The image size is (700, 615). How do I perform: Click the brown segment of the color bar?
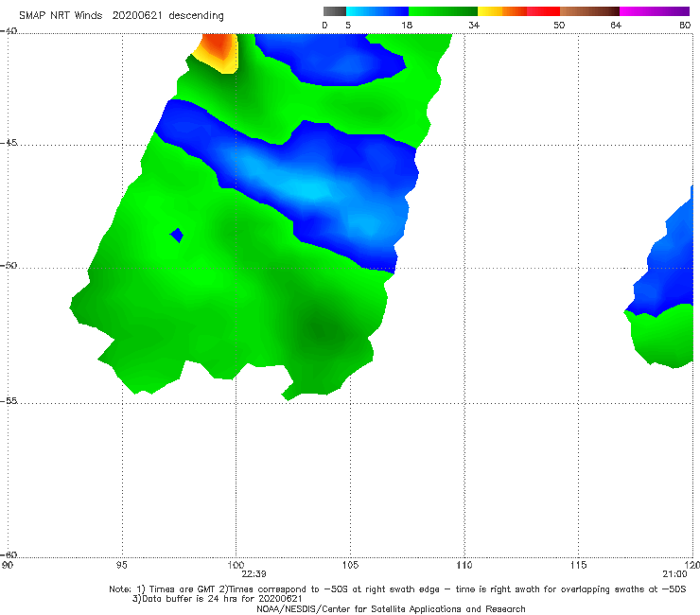[x=589, y=11]
